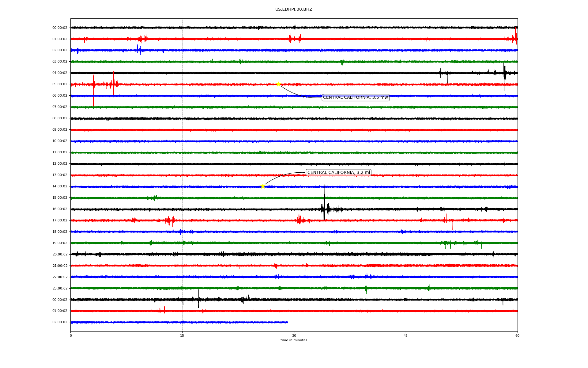This screenshot has height=368, width=588.
Task: Click the 00:00:02 top row time label
Action: 60,28
